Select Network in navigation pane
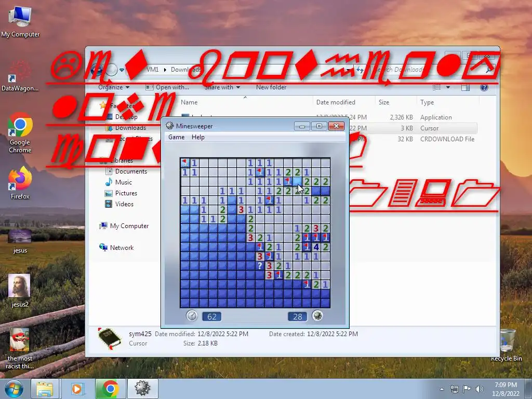 click(122, 248)
